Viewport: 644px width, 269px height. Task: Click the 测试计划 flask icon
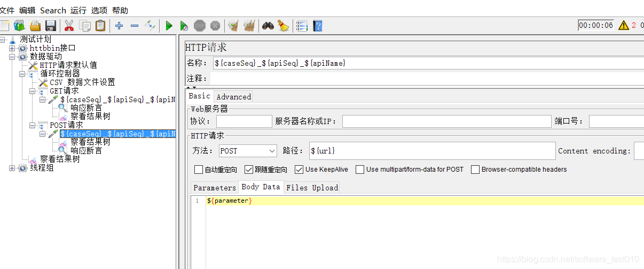point(13,39)
